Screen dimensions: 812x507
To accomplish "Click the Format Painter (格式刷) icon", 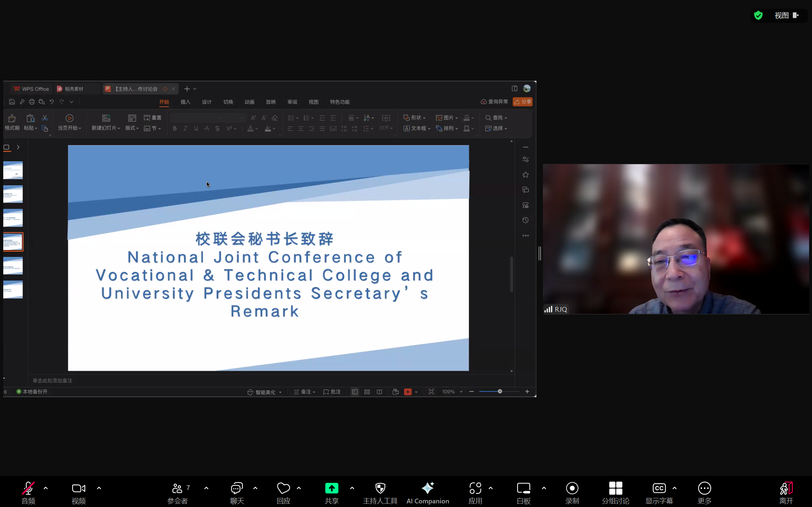I will 12,119.
